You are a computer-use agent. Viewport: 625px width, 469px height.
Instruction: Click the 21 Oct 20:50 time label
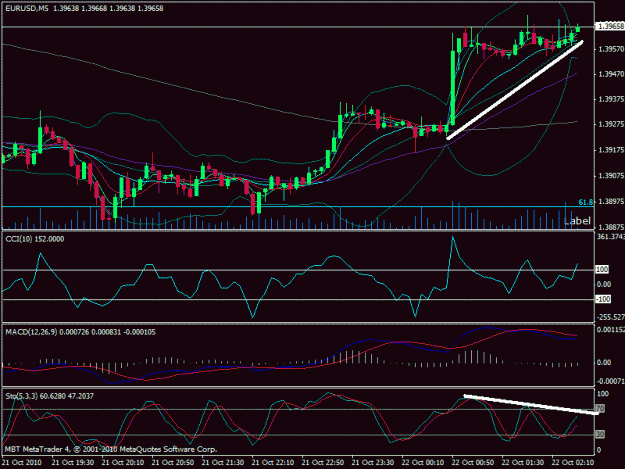click(173, 462)
